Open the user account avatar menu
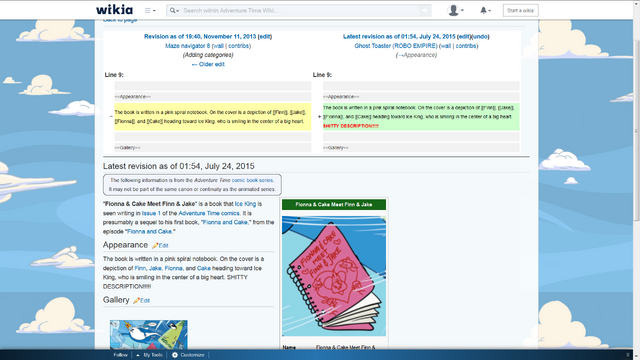Image resolution: width=640 pixels, height=360 pixels. (x=455, y=10)
